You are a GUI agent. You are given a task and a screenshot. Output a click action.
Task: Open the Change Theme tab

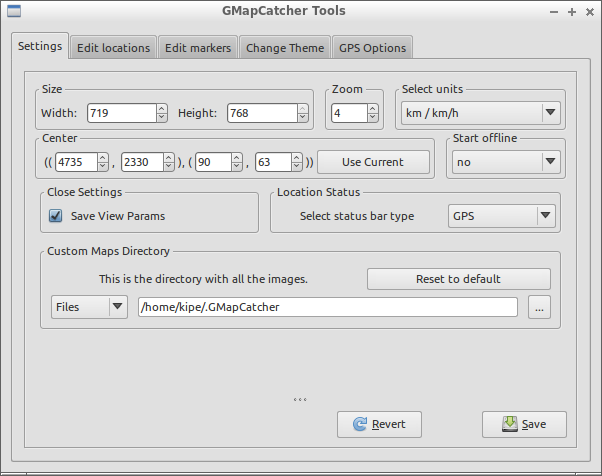tap(285, 48)
